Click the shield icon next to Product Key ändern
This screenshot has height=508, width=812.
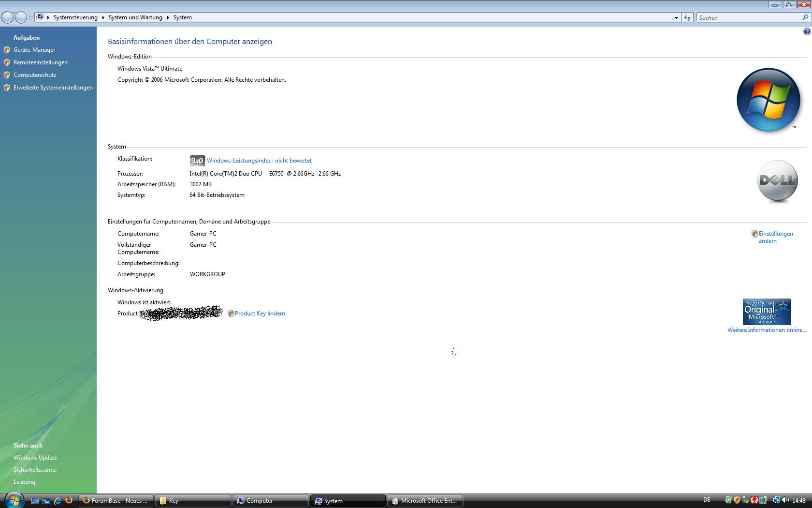pos(231,314)
